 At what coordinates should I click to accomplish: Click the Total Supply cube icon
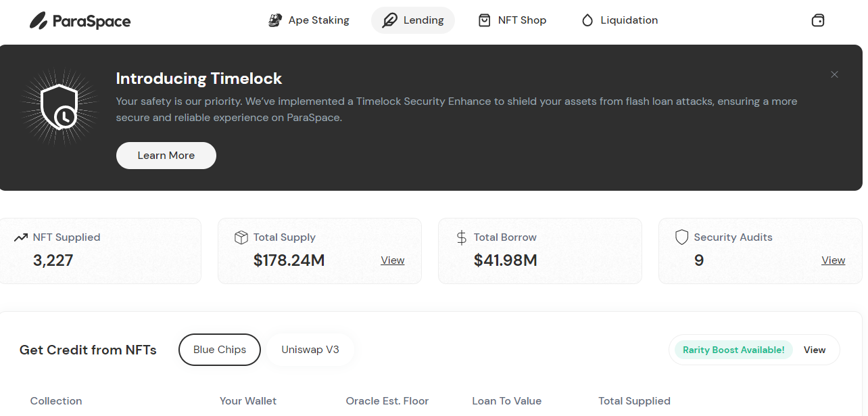tap(241, 237)
